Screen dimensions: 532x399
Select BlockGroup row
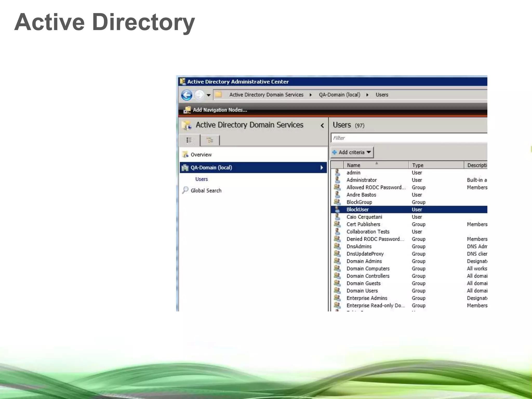pyautogui.click(x=409, y=202)
